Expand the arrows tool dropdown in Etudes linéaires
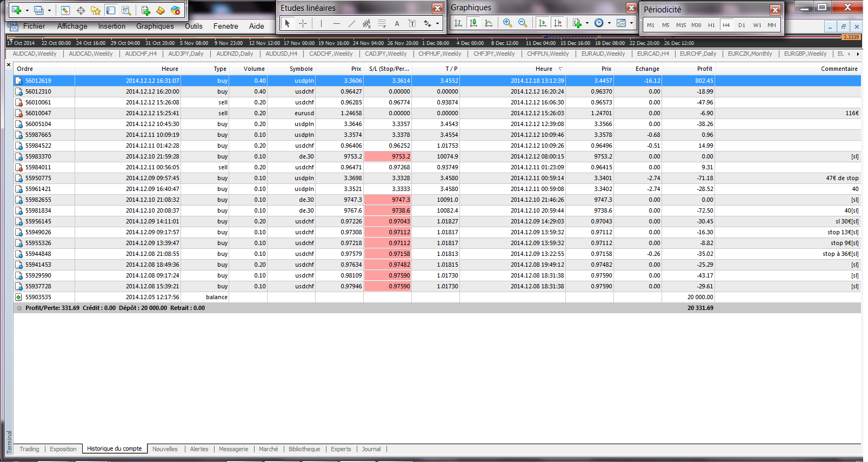 pos(437,23)
